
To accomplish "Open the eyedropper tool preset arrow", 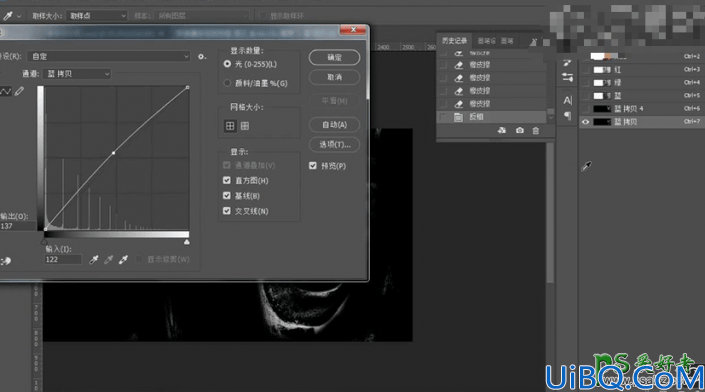I will point(19,16).
